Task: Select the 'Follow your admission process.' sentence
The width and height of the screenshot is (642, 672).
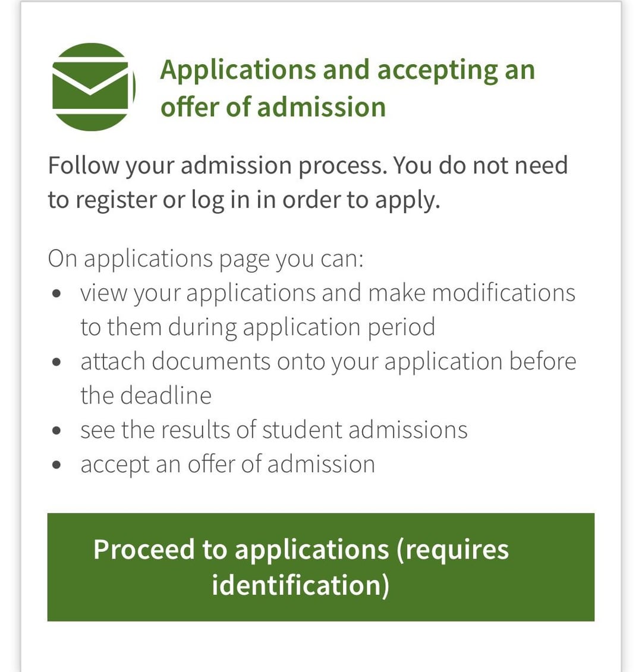Action: click(218, 166)
